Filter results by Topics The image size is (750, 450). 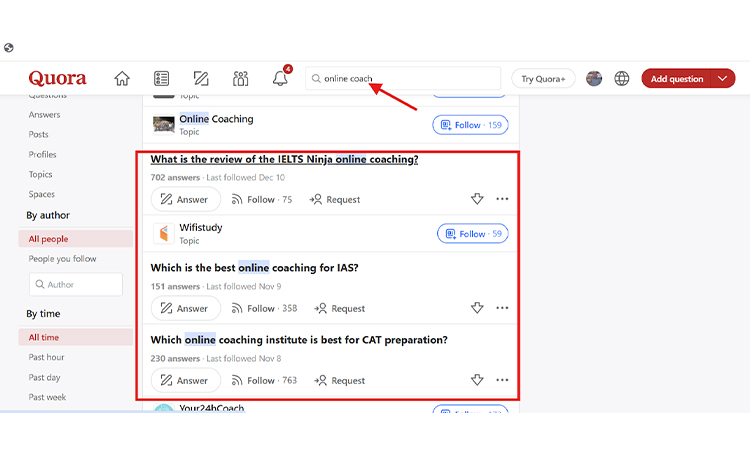coord(40,175)
